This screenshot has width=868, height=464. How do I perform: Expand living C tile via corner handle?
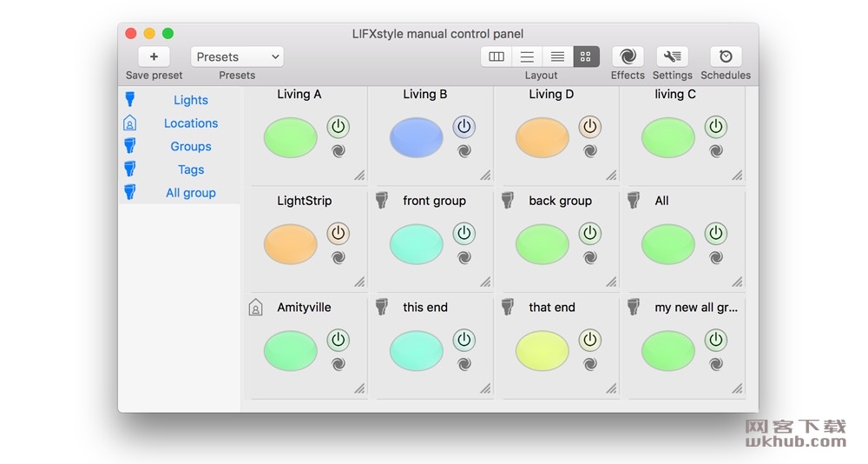point(737,176)
